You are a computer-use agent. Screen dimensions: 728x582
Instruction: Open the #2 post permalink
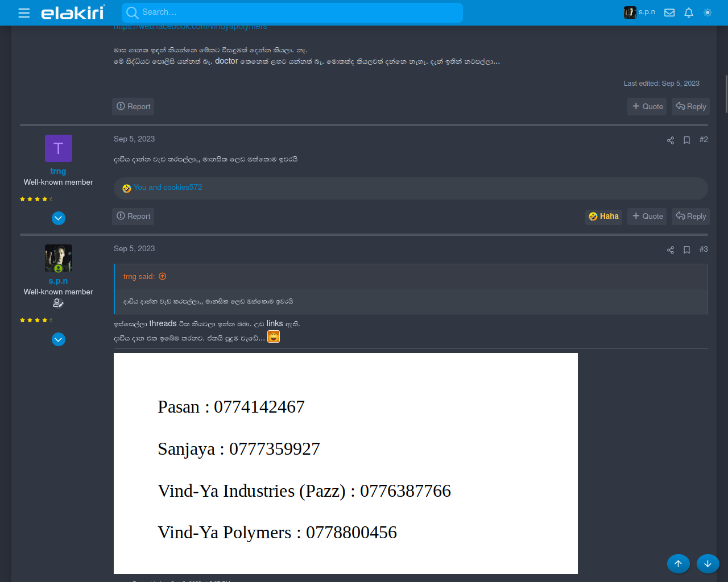point(704,140)
